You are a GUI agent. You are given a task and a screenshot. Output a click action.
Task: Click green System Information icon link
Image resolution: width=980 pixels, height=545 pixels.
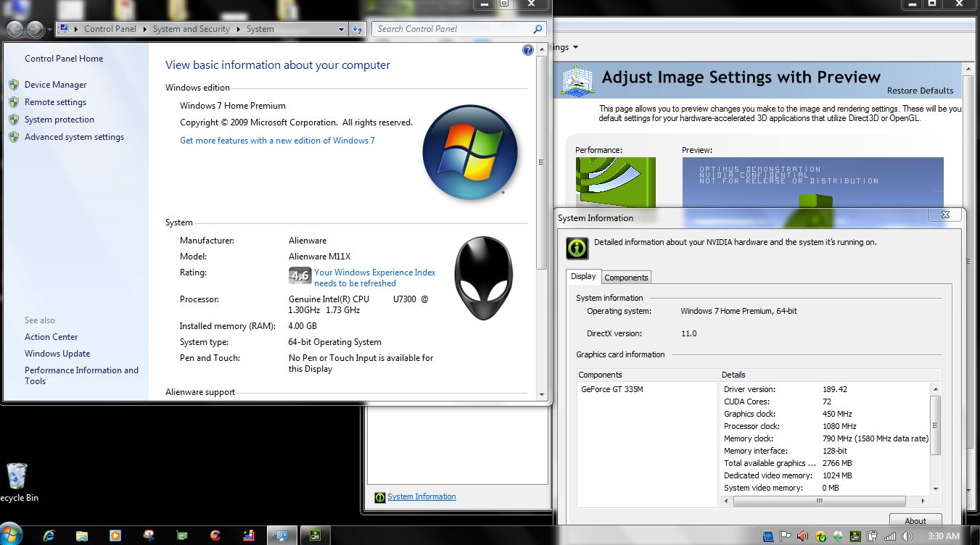coord(379,497)
